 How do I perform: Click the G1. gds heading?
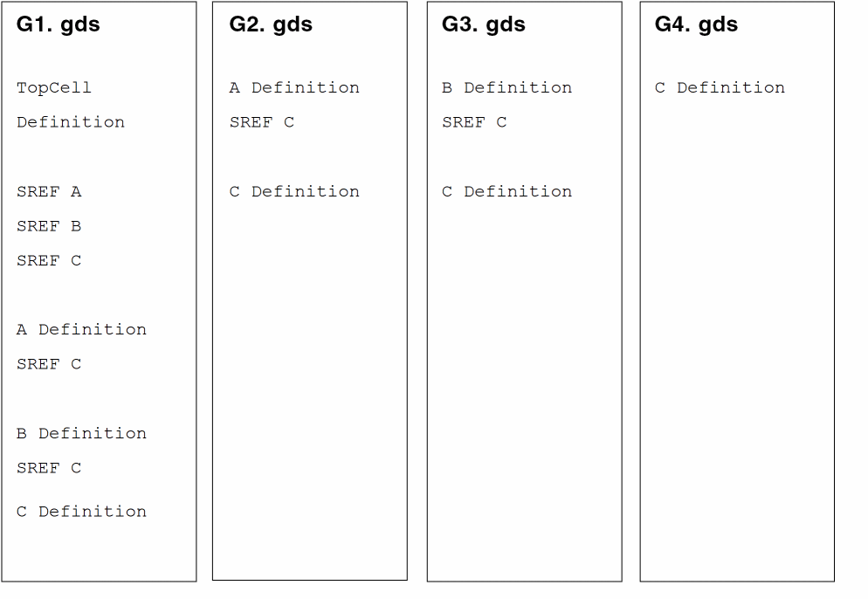pos(58,24)
